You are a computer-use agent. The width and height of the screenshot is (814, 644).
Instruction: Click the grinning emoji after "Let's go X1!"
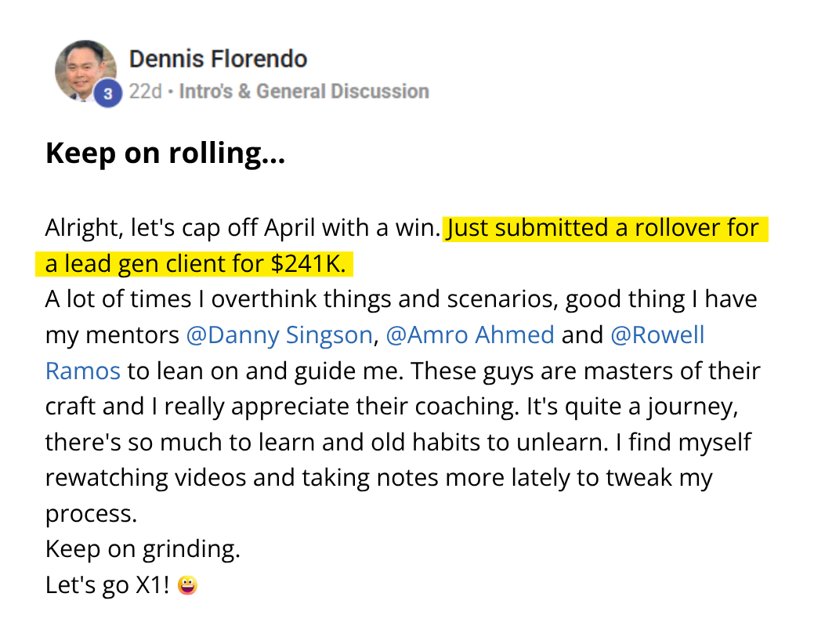(x=187, y=584)
